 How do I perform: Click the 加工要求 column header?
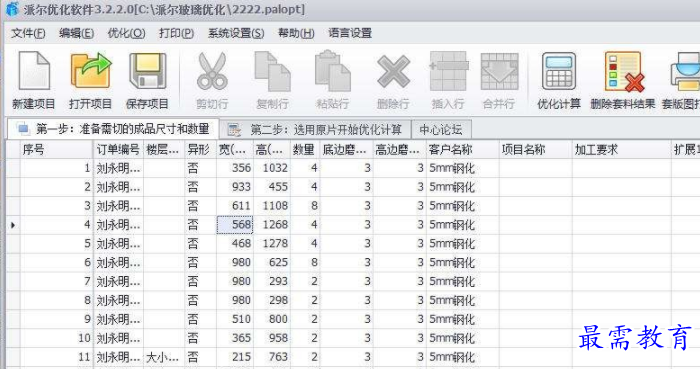[x=621, y=150]
